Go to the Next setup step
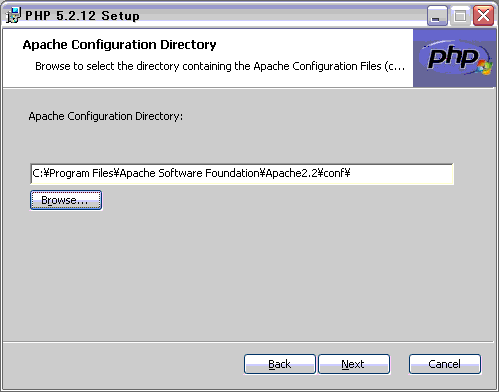Viewport: 499px width, 392px height. tap(354, 364)
